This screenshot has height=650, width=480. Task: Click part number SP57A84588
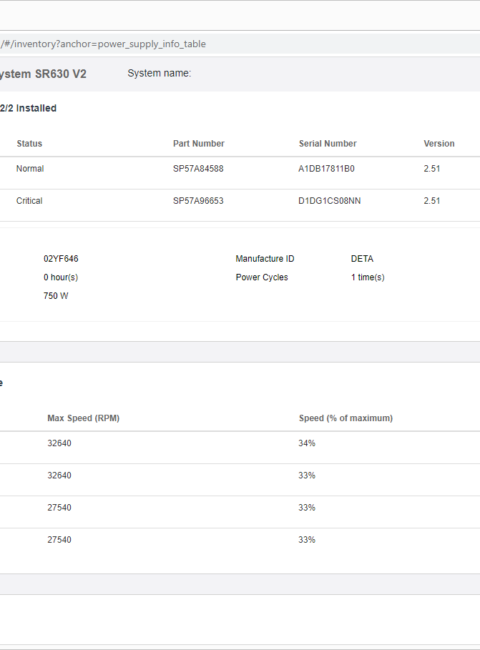198,169
